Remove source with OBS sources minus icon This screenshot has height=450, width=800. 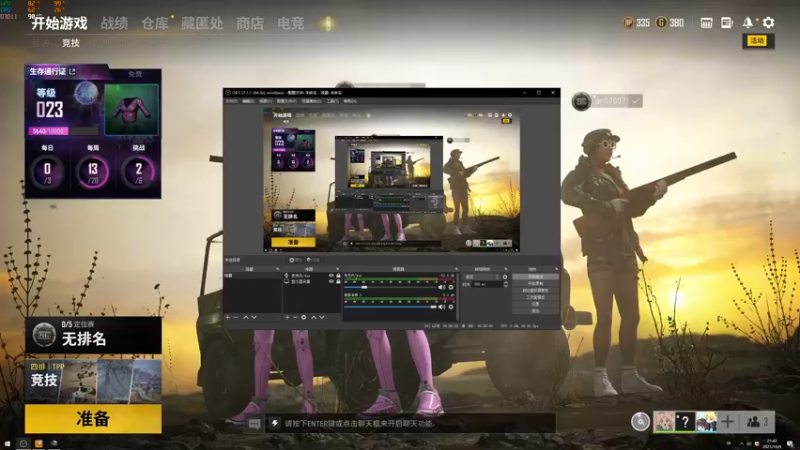[295, 317]
